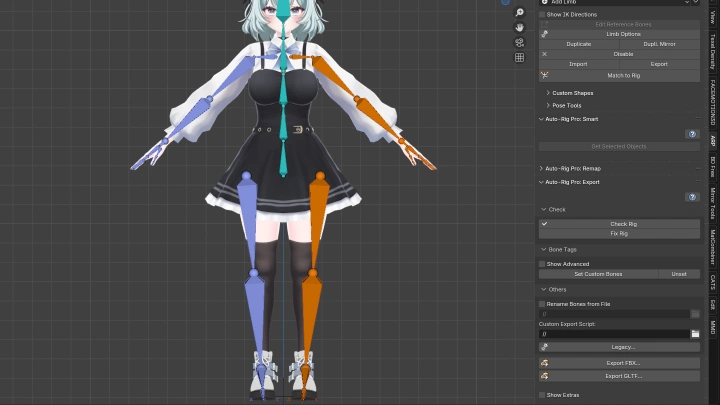Enable Show IK Directions checkbox

543,15
